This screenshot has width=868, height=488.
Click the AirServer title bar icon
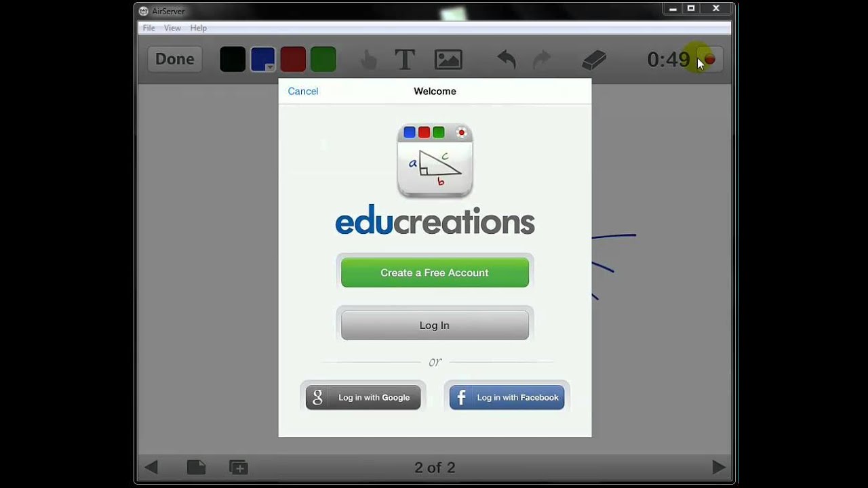click(x=144, y=11)
